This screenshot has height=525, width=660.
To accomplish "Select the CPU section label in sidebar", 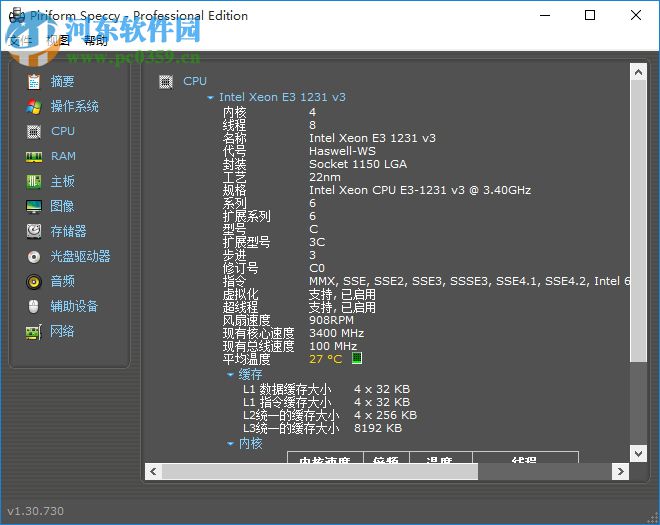I will point(63,131).
